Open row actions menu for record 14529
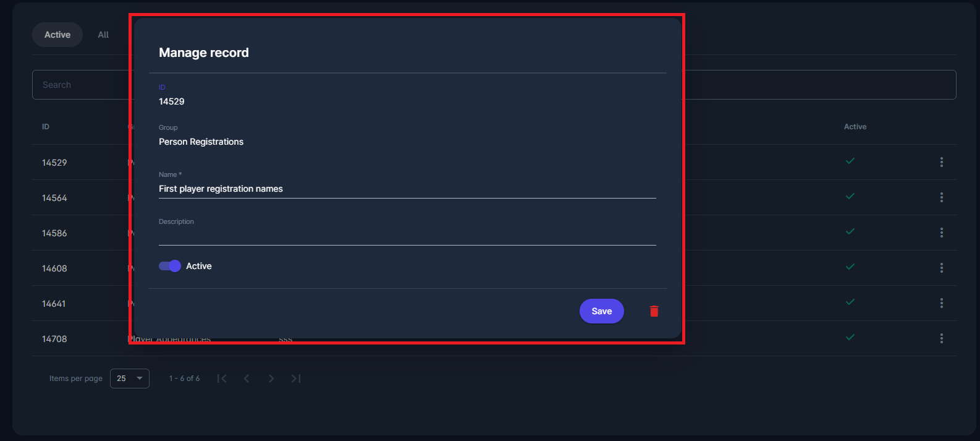Image resolution: width=980 pixels, height=441 pixels. point(941,162)
